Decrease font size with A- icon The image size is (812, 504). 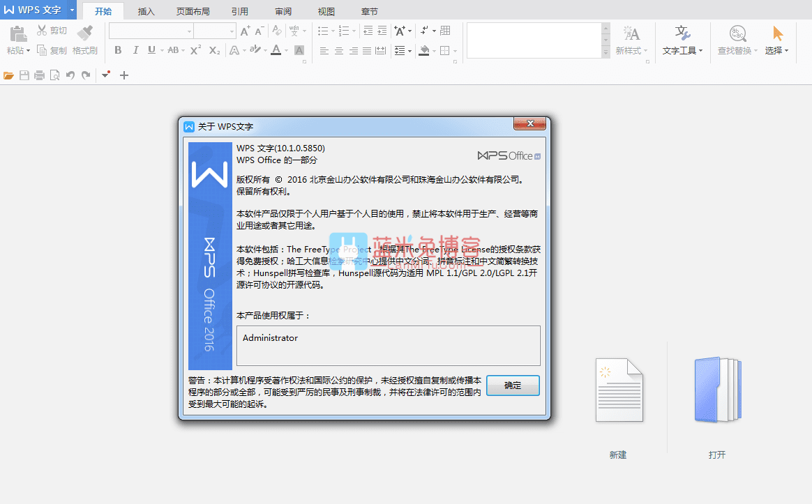260,31
